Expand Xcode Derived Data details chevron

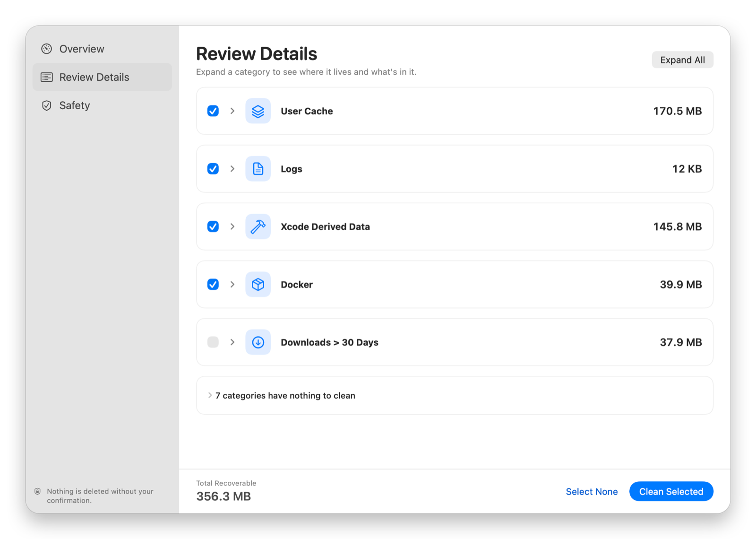232,226
